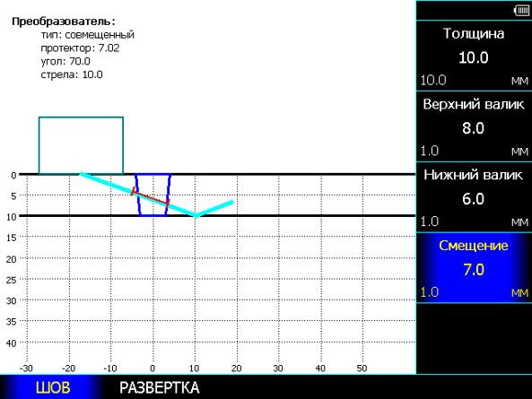Select the Толщина parameter panel

[474, 56]
